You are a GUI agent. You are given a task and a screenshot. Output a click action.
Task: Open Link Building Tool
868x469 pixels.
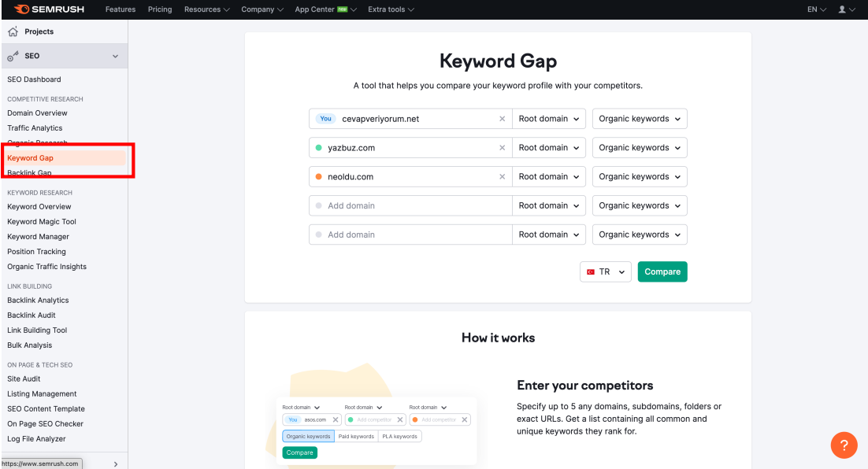pyautogui.click(x=37, y=331)
